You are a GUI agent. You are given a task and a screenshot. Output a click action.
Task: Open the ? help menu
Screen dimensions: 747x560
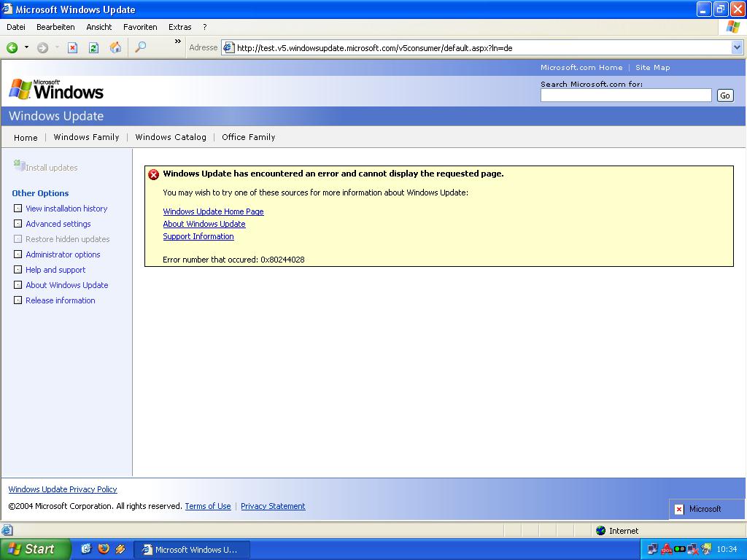[x=205, y=27]
